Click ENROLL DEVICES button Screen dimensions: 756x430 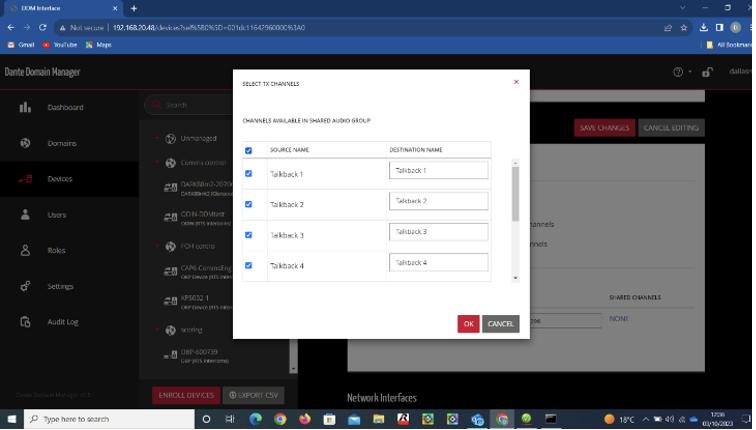pyautogui.click(x=186, y=395)
